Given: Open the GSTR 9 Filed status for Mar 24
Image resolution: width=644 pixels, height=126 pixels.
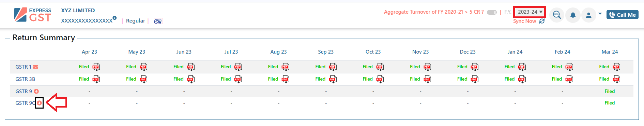Looking at the screenshot, I should tap(610, 91).
